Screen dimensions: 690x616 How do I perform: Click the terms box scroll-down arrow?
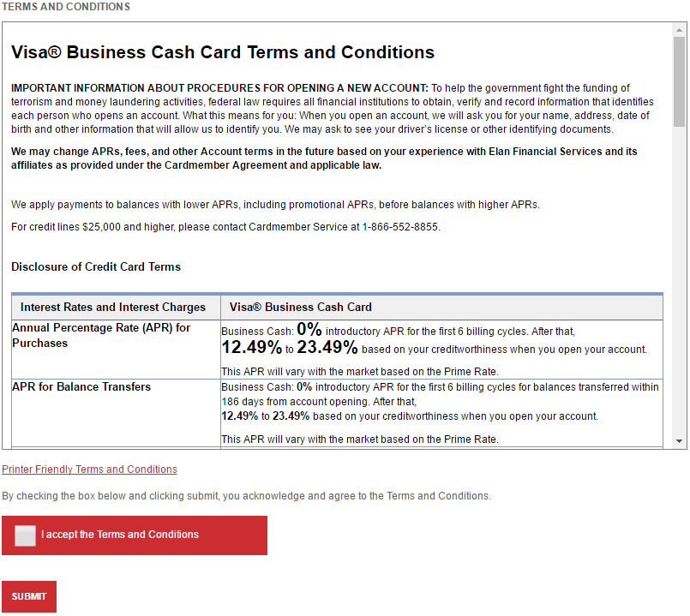679,441
